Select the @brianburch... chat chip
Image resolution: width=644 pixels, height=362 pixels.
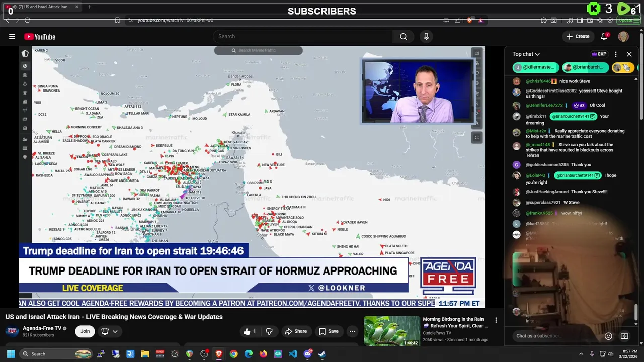pos(585,67)
